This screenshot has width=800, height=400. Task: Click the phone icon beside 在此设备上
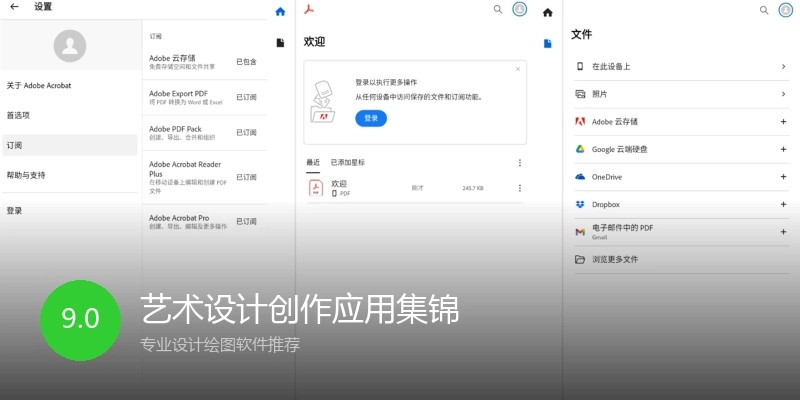[580, 66]
